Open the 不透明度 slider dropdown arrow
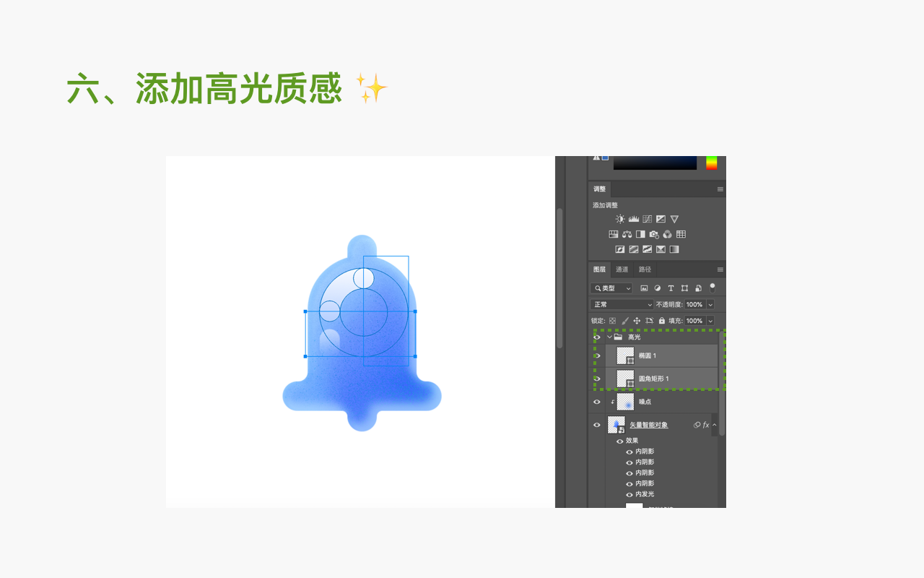924x578 pixels. (710, 305)
